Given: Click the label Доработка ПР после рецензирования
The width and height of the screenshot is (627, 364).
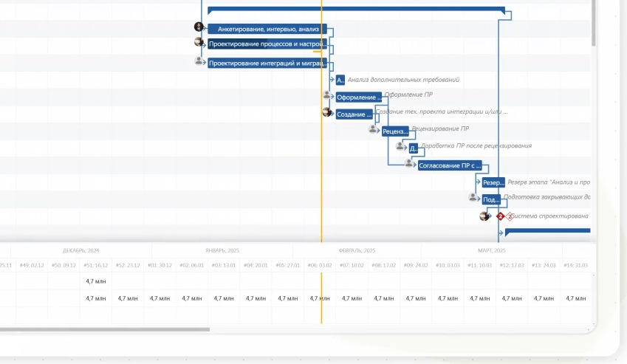Looking at the screenshot, I should [476, 146].
